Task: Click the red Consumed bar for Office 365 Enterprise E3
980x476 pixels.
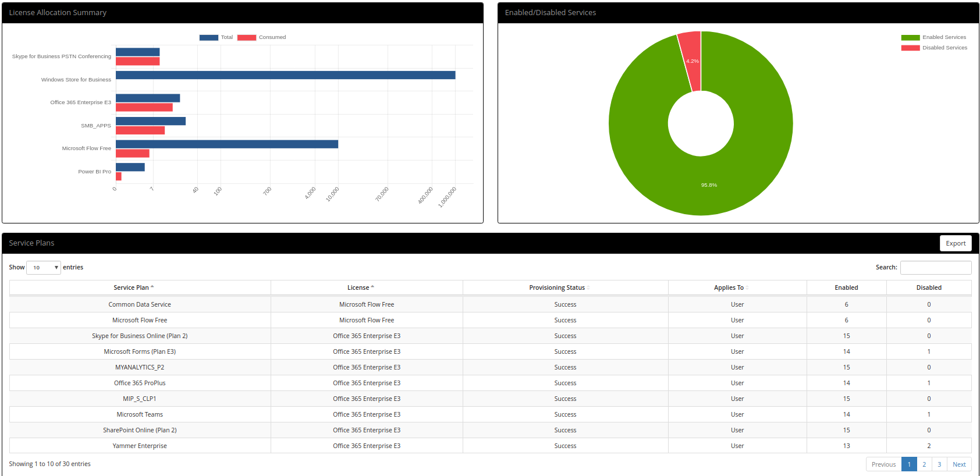Action: [x=144, y=107]
